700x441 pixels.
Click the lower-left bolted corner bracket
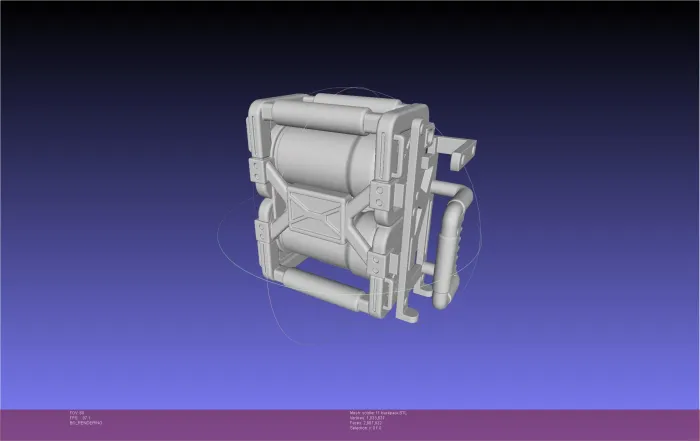click(262, 232)
